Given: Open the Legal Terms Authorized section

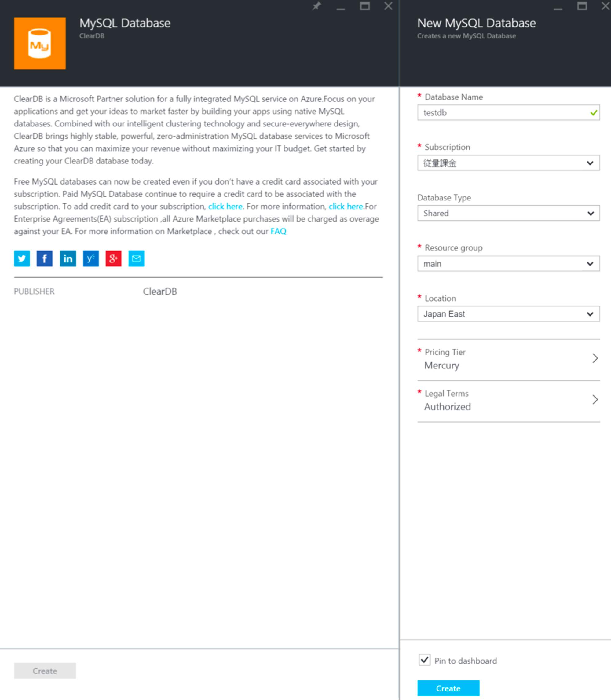Looking at the screenshot, I should tap(508, 400).
